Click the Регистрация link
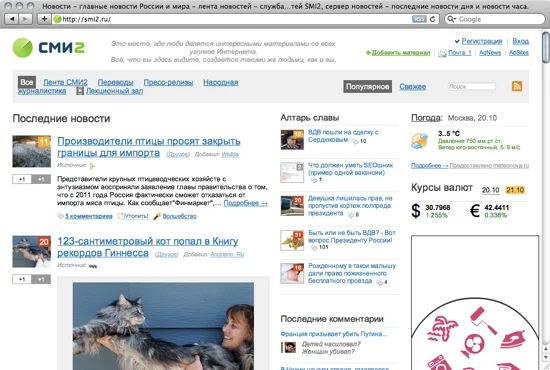The image size is (550, 370). [482, 41]
